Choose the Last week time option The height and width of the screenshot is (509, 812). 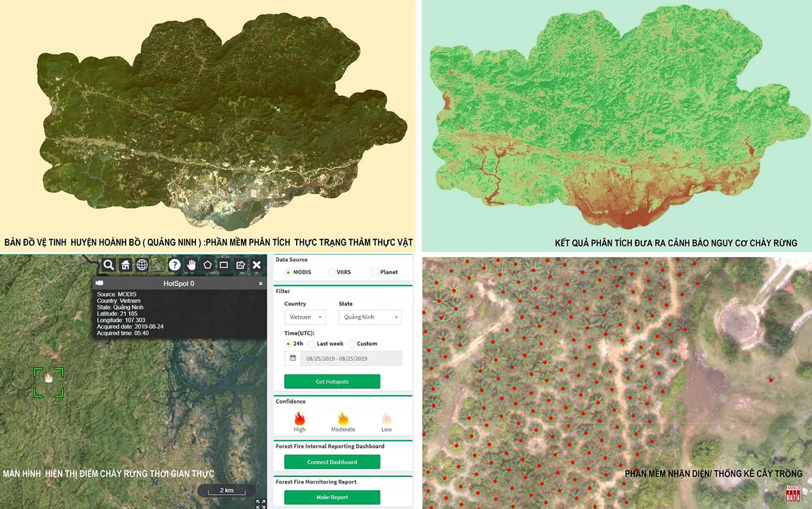pos(312,344)
